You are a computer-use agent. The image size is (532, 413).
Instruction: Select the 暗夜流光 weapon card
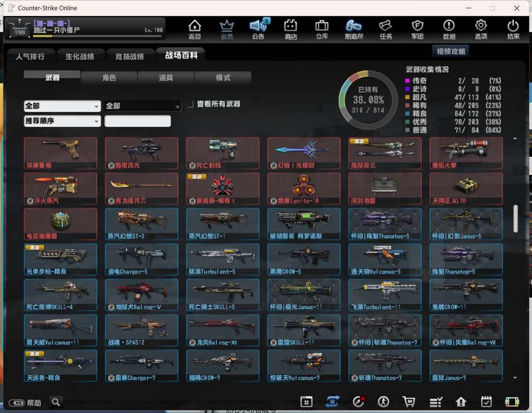click(x=141, y=153)
